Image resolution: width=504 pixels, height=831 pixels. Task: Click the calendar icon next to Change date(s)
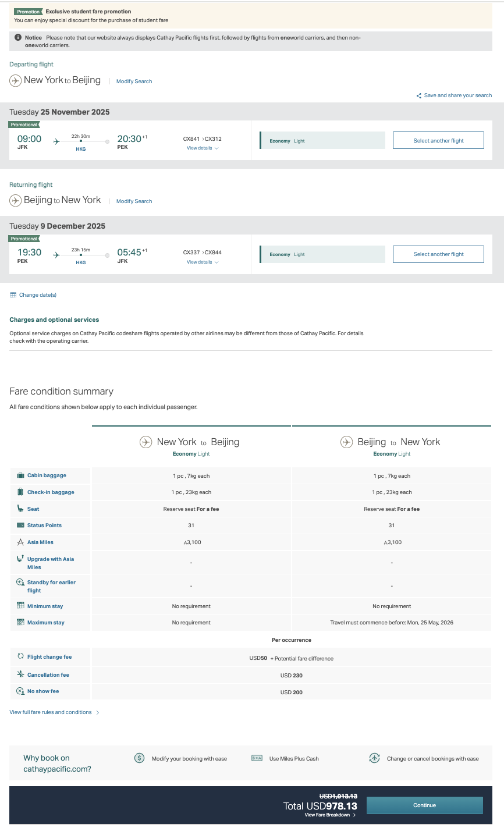tap(13, 295)
